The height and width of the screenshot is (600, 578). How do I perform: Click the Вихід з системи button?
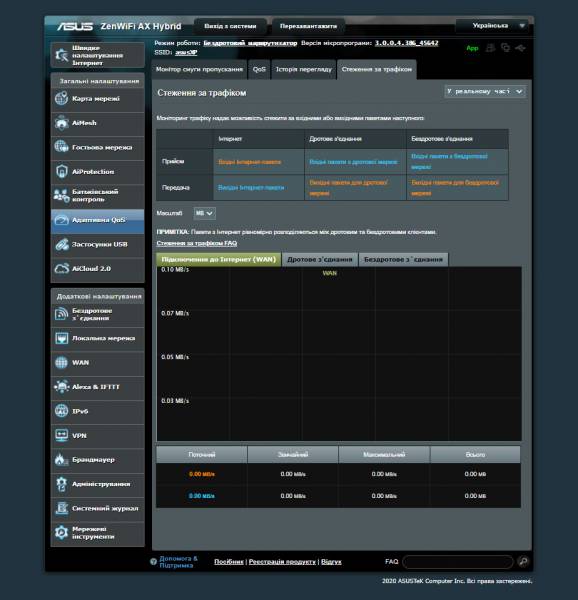tap(230, 26)
